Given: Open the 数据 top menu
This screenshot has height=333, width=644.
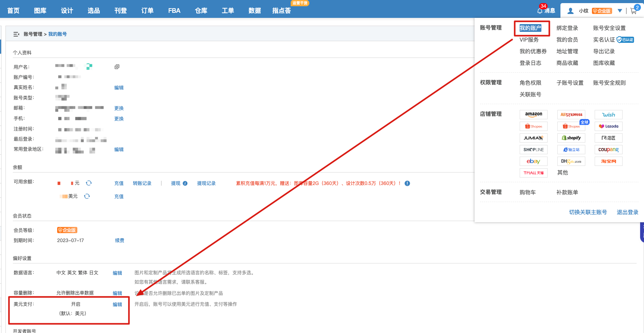Looking at the screenshot, I should click(x=255, y=10).
